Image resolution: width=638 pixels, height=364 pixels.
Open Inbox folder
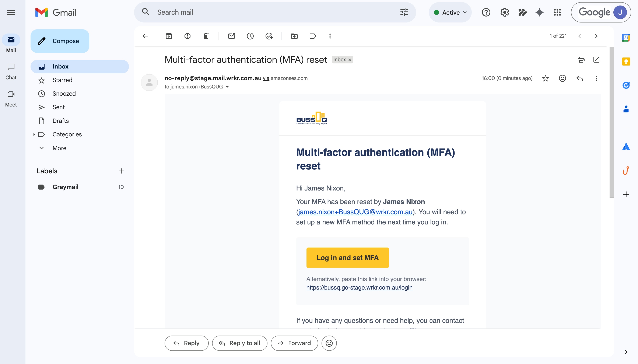80,67
